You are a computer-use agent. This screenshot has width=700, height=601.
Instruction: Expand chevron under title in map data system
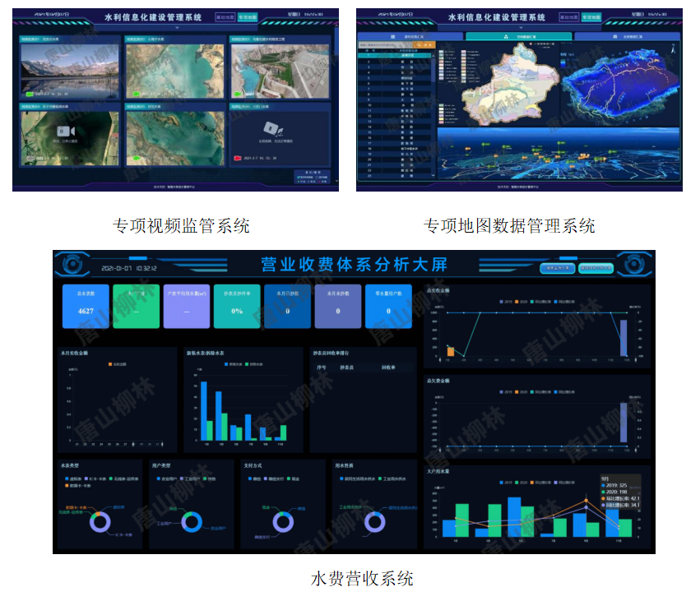pos(519,27)
